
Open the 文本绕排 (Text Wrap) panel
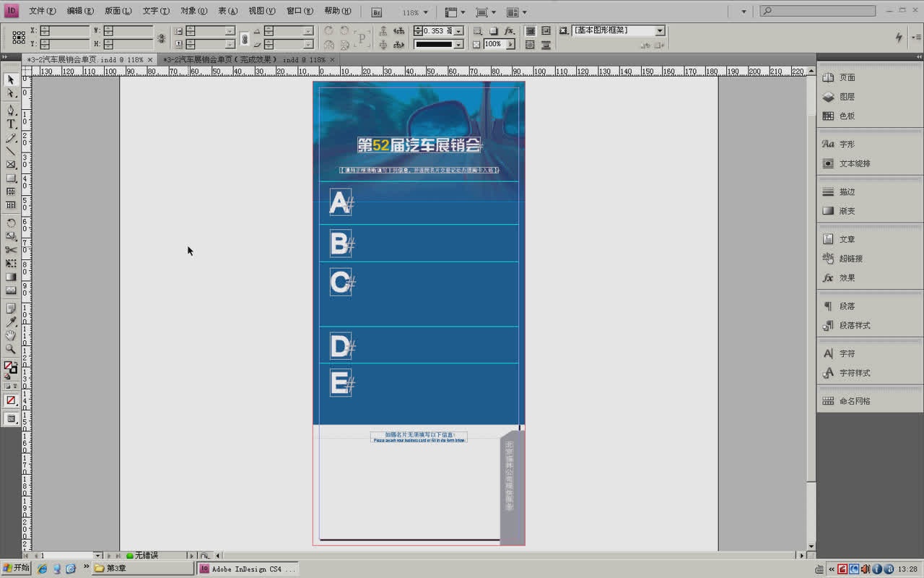coord(855,164)
